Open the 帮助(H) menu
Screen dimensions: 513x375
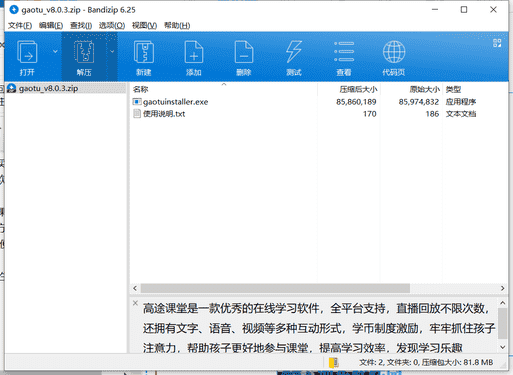coord(177,26)
